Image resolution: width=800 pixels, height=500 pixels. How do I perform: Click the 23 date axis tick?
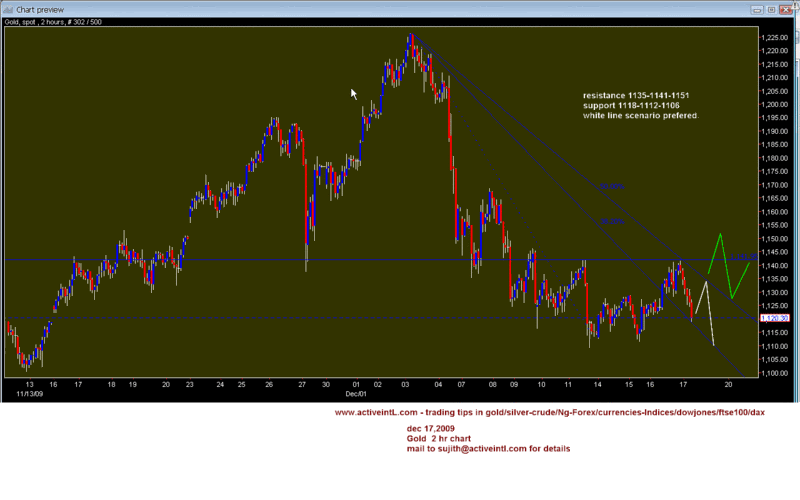[189, 385]
